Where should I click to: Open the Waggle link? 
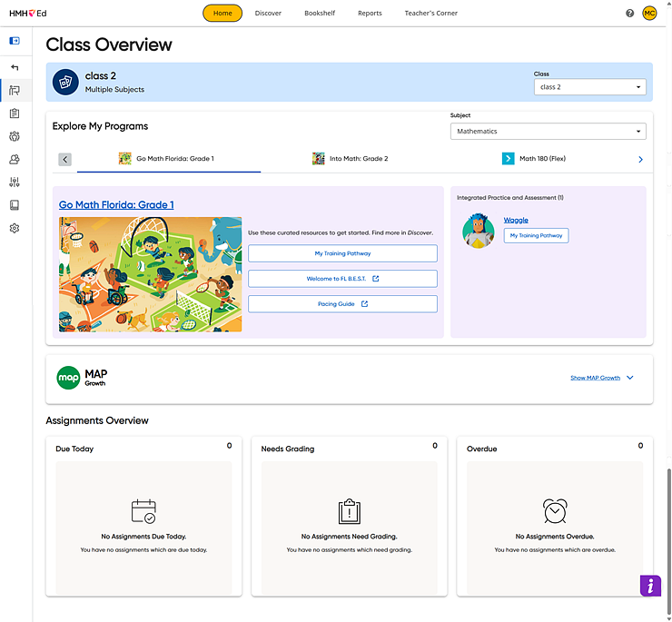pos(516,220)
